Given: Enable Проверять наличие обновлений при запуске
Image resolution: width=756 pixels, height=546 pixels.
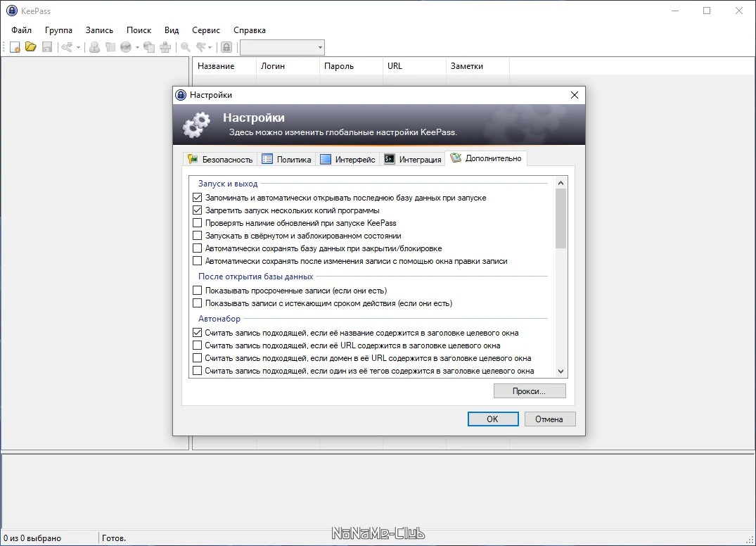Looking at the screenshot, I should click(x=197, y=223).
